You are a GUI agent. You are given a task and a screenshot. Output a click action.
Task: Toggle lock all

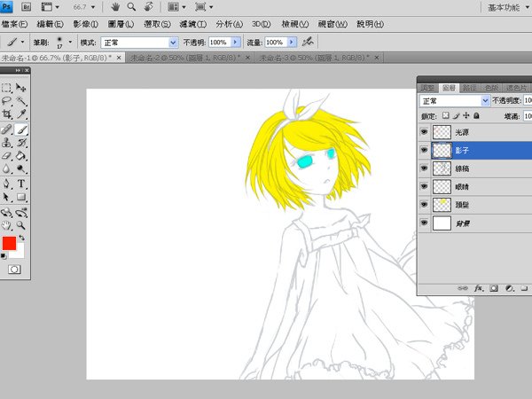477,115
